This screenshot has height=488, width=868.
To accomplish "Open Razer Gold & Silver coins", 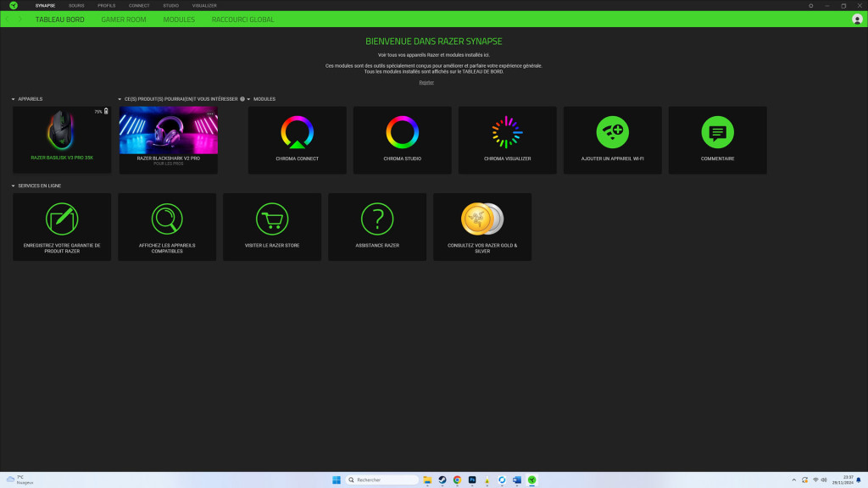I will pos(482,219).
